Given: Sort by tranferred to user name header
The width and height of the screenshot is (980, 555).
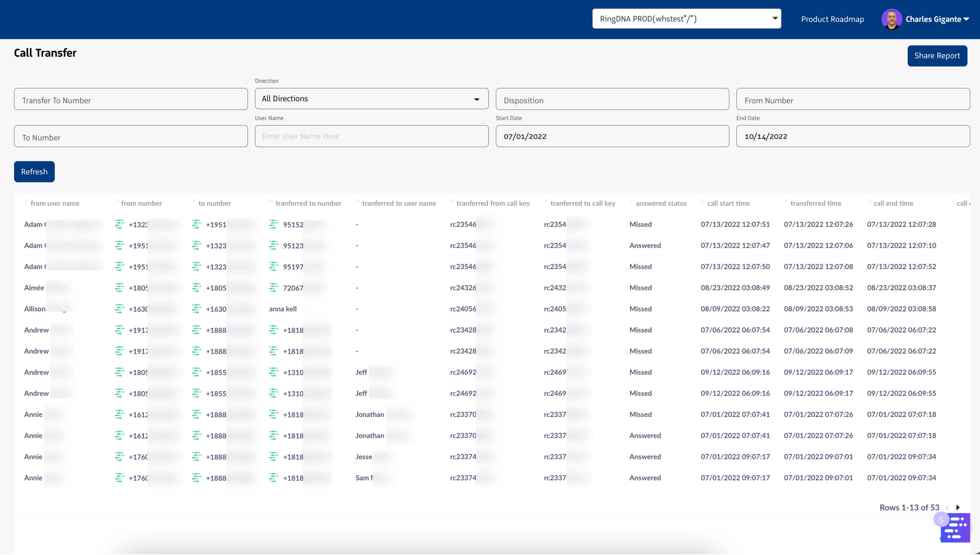Looking at the screenshot, I should 398,203.
